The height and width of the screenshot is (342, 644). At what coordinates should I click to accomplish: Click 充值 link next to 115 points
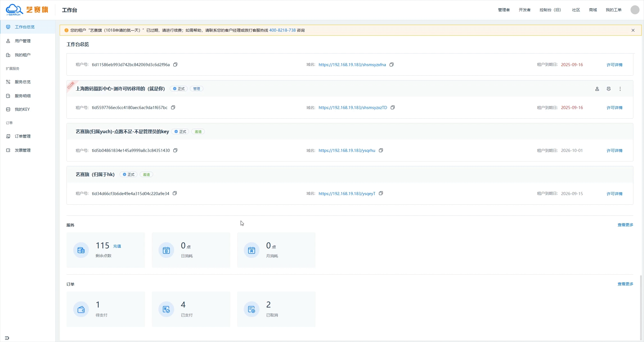click(x=117, y=246)
